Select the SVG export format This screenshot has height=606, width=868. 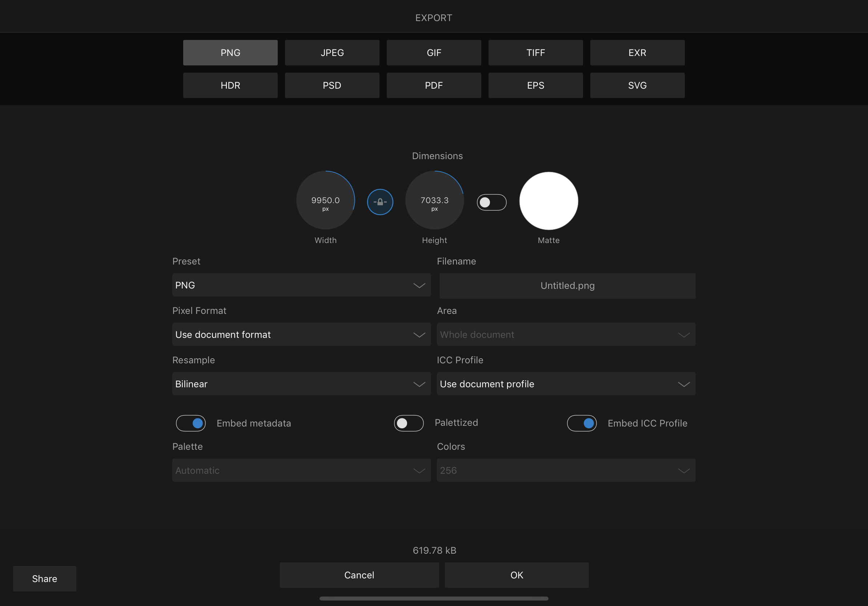click(637, 85)
